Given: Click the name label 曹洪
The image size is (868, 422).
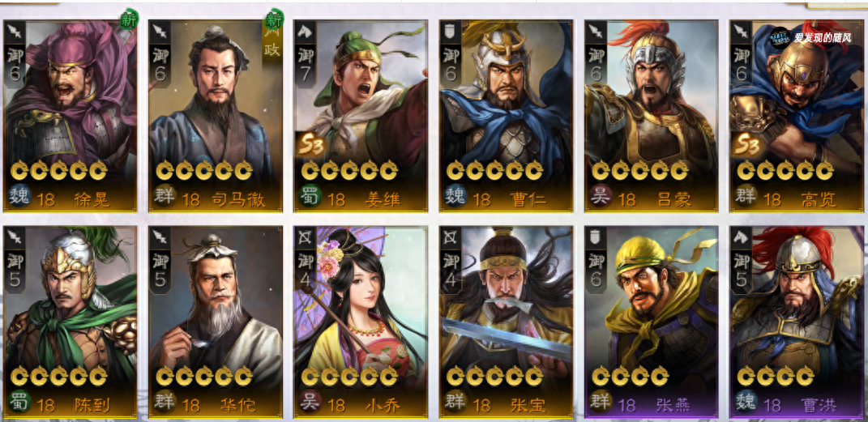Looking at the screenshot, I should 820,406.
